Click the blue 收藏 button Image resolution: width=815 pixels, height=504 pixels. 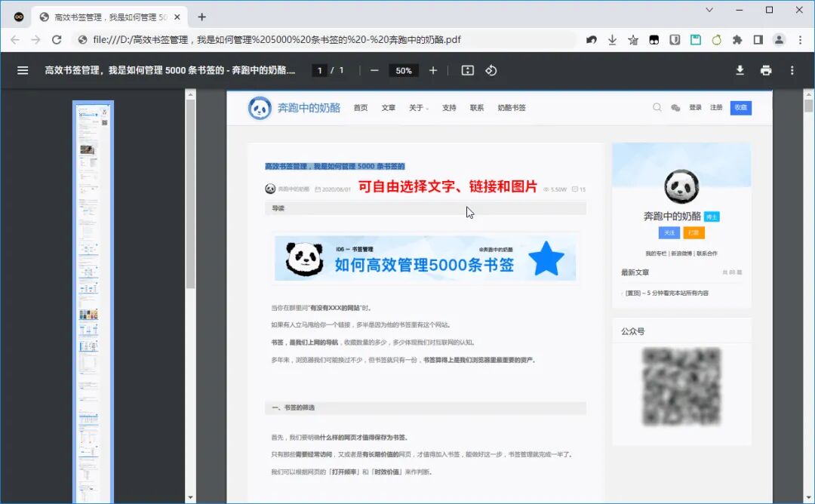pos(741,108)
